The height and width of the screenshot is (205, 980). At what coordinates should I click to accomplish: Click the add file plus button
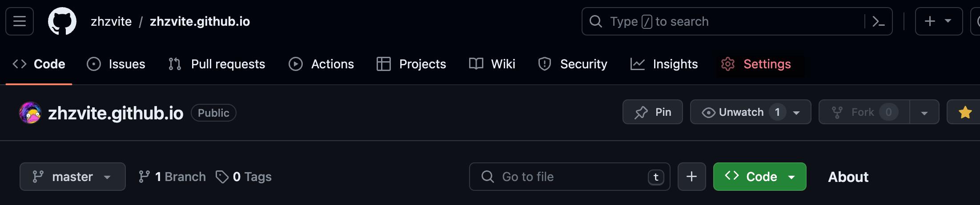pyautogui.click(x=691, y=177)
